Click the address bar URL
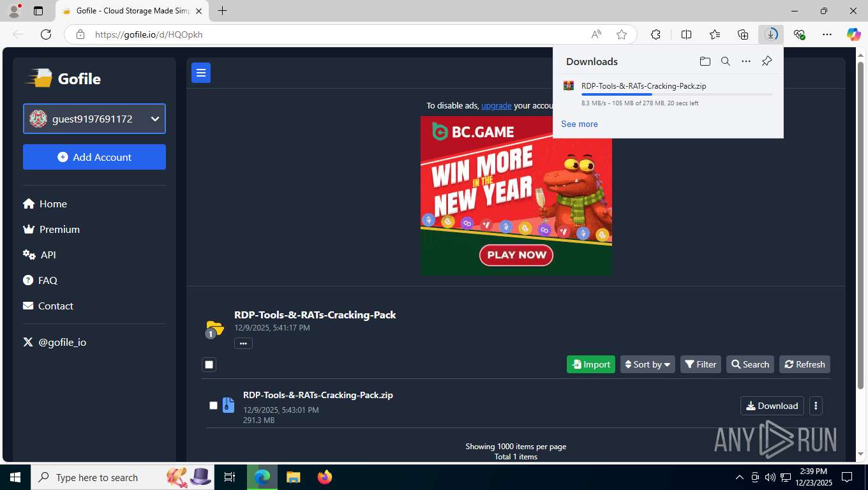The height and width of the screenshot is (490, 868). tap(149, 34)
